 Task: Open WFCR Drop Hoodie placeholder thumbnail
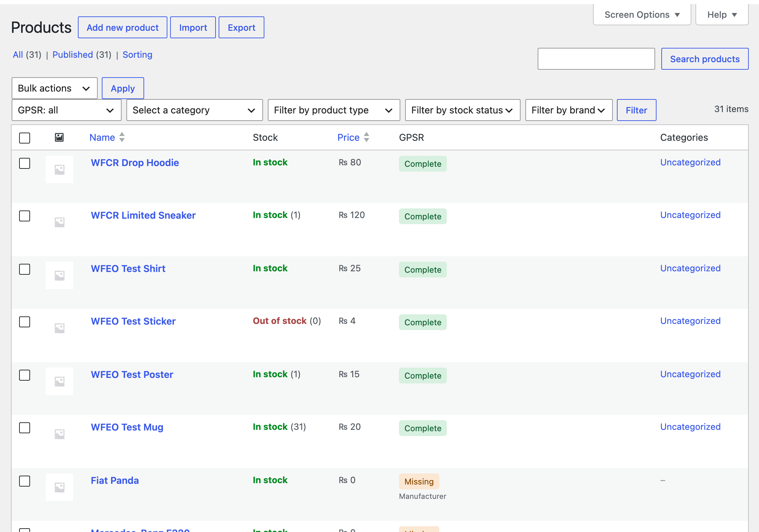click(x=59, y=169)
